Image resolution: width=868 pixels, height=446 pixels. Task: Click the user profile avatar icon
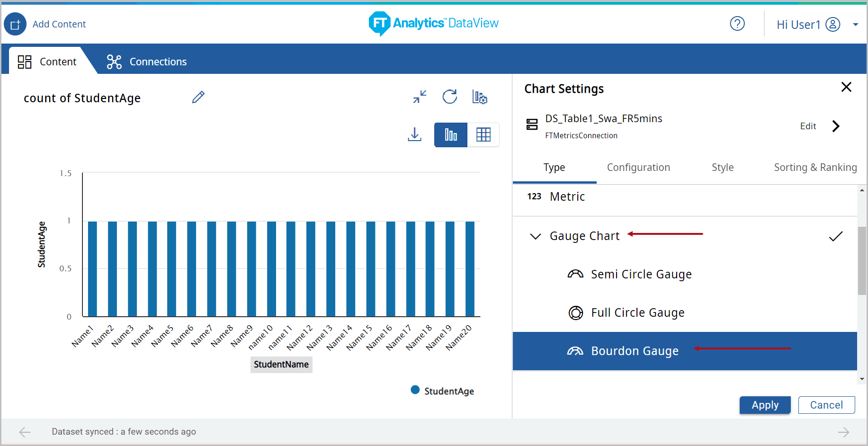[833, 24]
